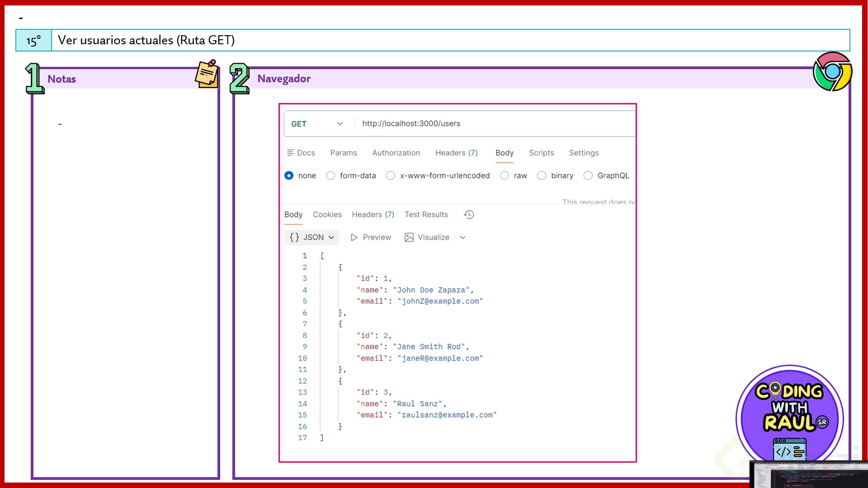Open the request Scripts tab
Image resolution: width=868 pixels, height=488 pixels.
click(x=541, y=153)
